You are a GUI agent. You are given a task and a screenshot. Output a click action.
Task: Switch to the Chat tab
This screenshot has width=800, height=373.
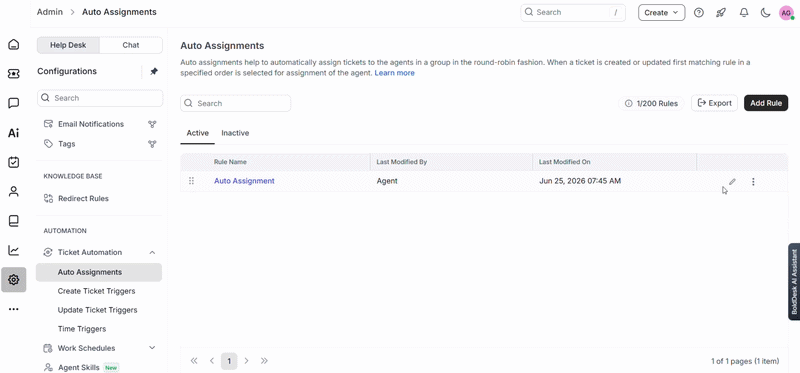131,45
